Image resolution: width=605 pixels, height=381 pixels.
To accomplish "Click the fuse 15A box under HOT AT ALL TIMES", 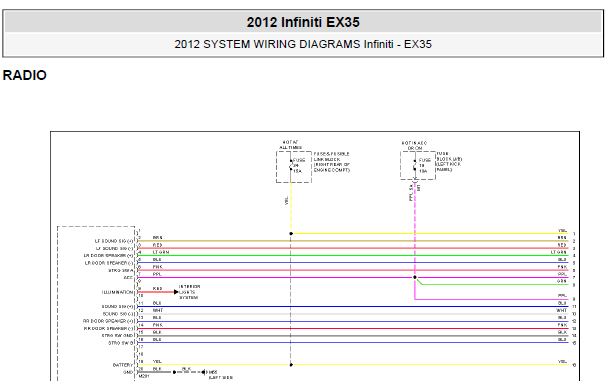I will coord(294,167).
